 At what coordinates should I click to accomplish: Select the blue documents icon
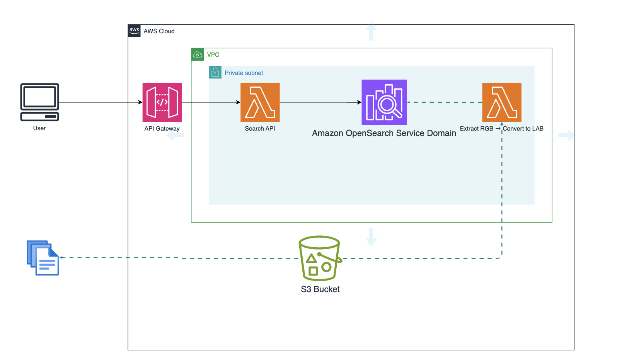coord(43,258)
